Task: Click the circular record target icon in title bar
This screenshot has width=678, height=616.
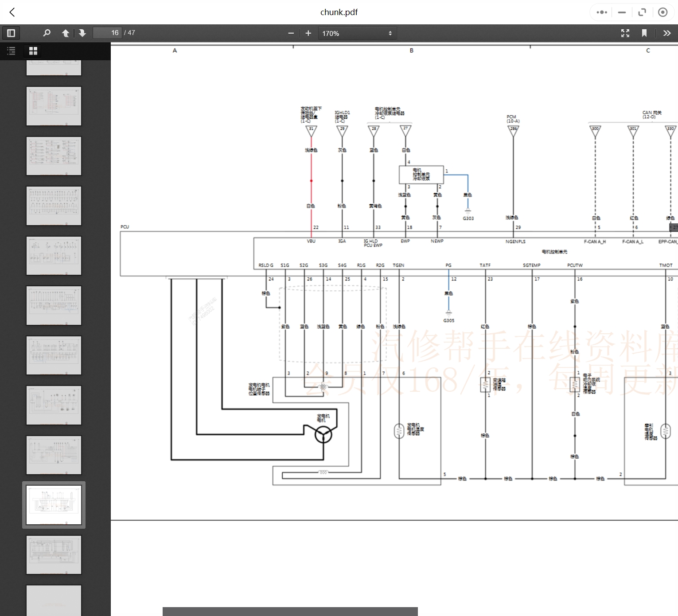Action: (663, 12)
